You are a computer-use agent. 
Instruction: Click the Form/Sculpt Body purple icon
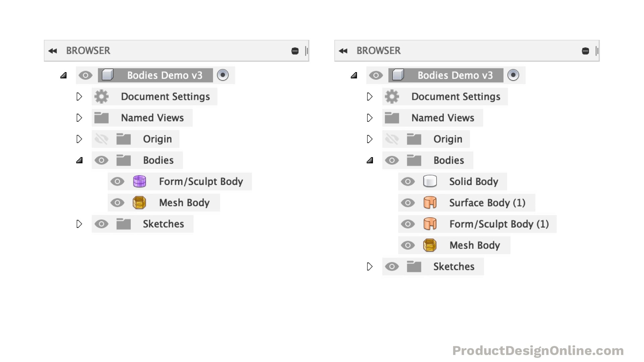(139, 181)
